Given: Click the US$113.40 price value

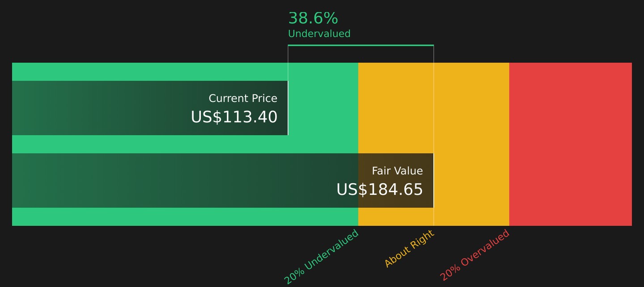Looking at the screenshot, I should click(234, 117).
